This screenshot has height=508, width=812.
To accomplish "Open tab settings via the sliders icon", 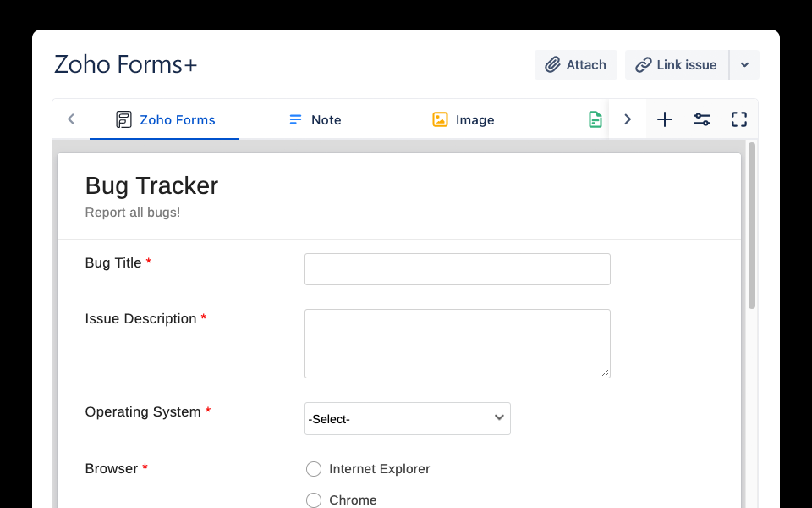I will (702, 119).
